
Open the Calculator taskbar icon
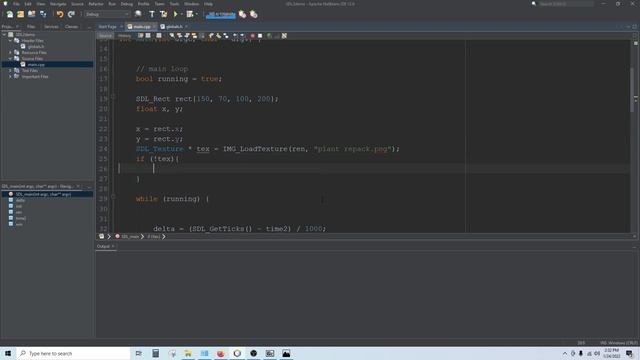(156, 353)
